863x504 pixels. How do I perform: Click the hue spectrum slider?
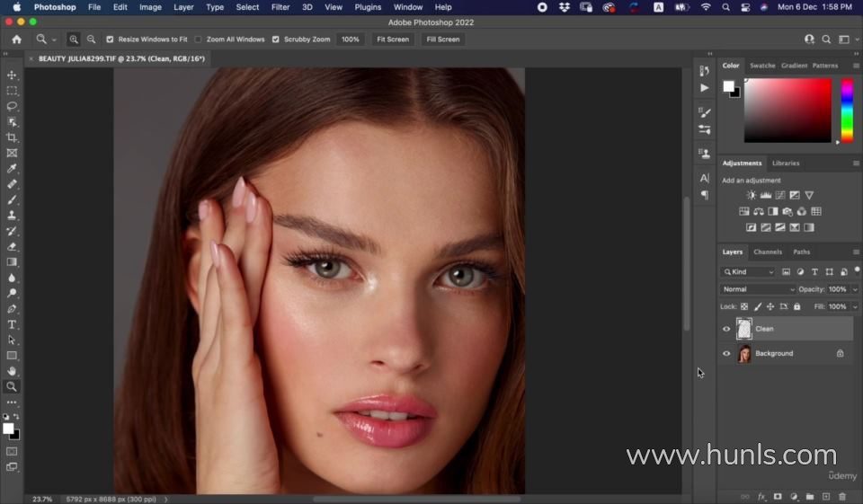click(847, 110)
